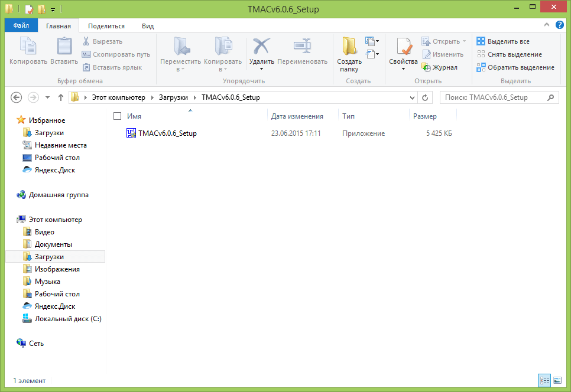Click the Open icon in the ribbon

coord(426,41)
